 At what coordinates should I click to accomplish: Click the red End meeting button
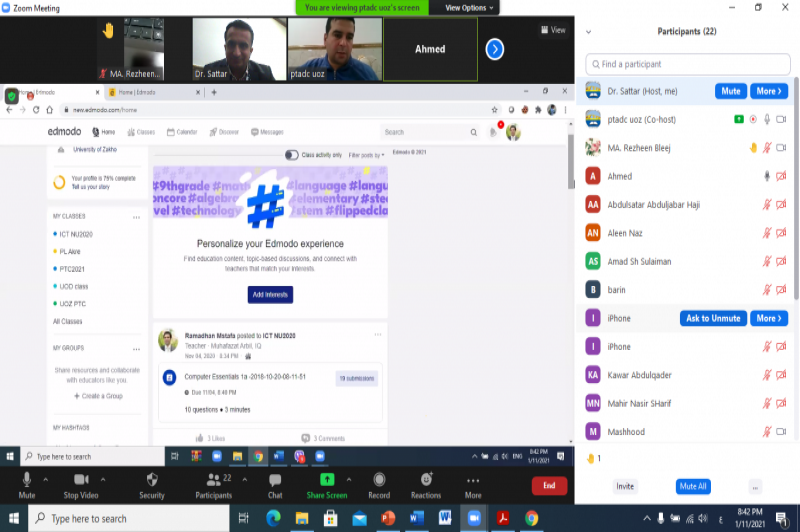[548, 485]
